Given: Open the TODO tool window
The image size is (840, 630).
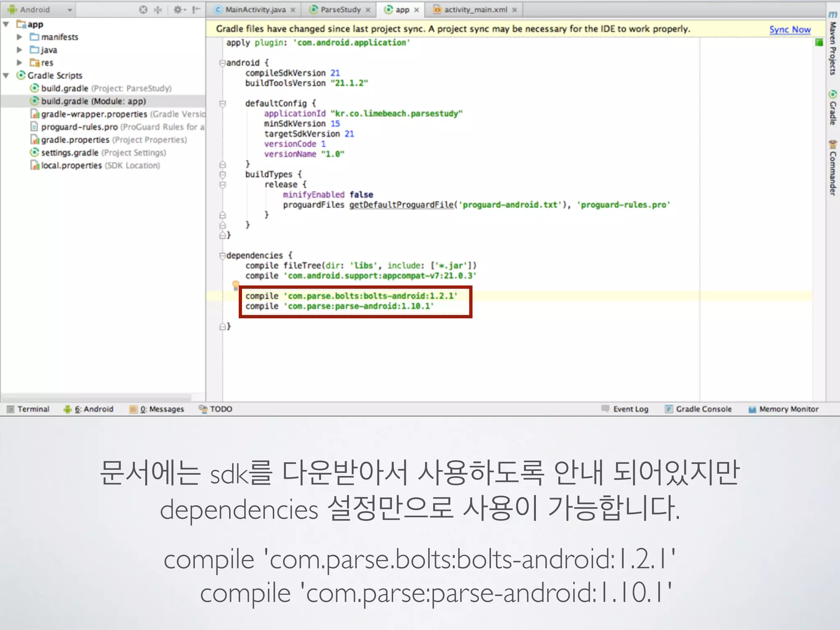Looking at the screenshot, I should pyautogui.click(x=216, y=409).
